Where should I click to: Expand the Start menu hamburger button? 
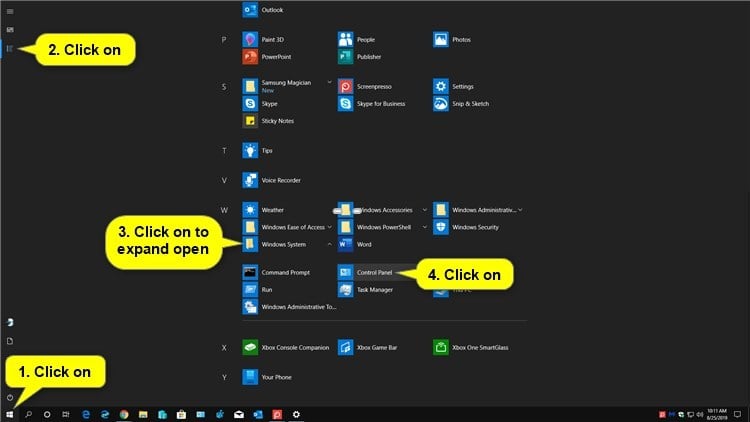click(x=10, y=11)
